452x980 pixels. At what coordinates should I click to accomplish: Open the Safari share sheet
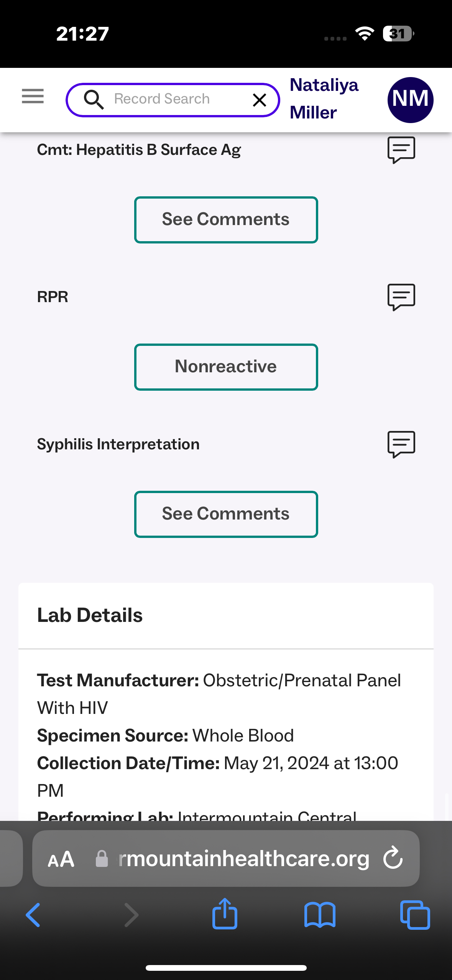tap(225, 914)
